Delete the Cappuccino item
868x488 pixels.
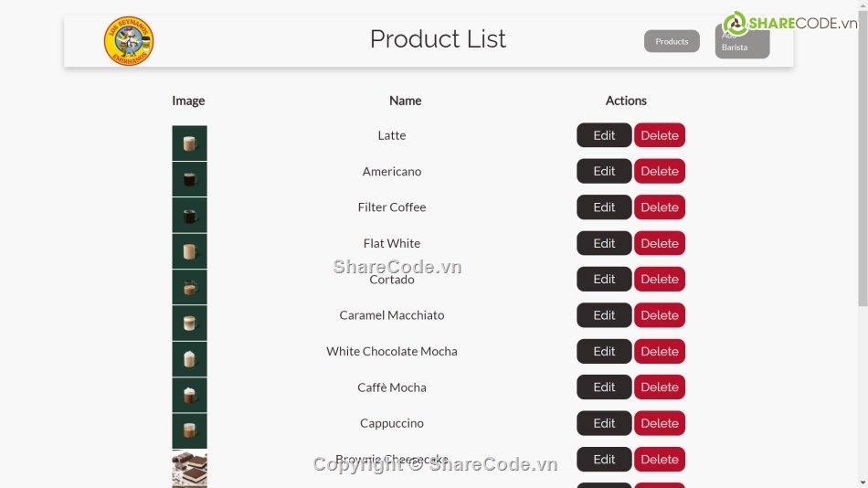pyautogui.click(x=660, y=423)
